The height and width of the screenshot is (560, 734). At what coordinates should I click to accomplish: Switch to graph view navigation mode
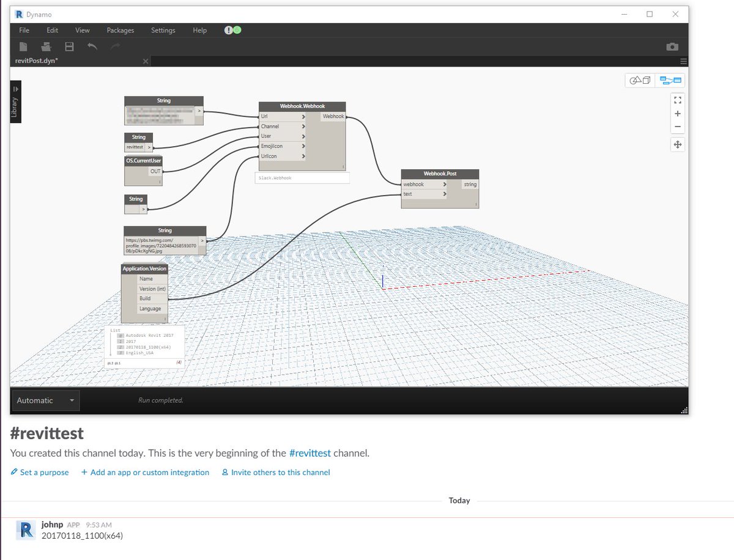coord(670,81)
